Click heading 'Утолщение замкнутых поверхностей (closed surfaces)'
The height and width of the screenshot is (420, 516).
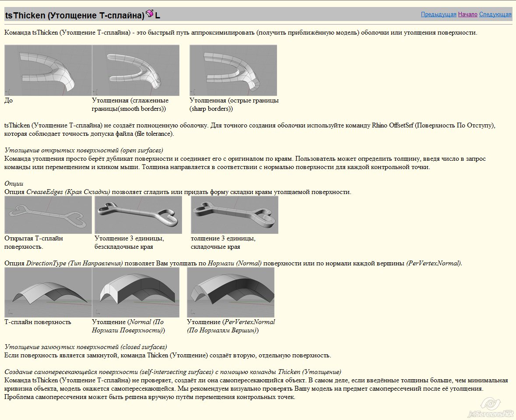[85, 347]
